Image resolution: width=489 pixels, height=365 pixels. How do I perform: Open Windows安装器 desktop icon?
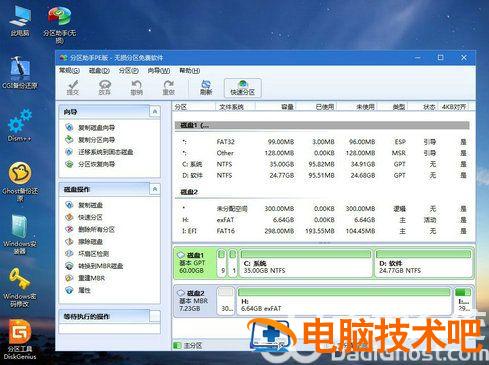(20, 234)
